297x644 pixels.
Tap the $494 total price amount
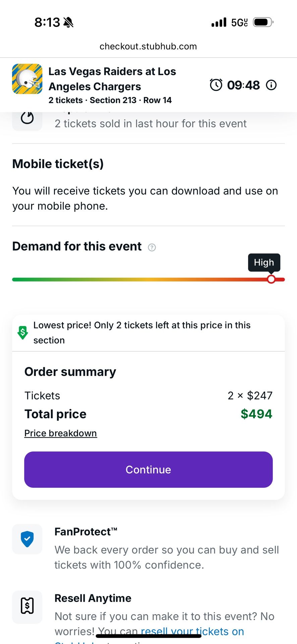(256, 414)
